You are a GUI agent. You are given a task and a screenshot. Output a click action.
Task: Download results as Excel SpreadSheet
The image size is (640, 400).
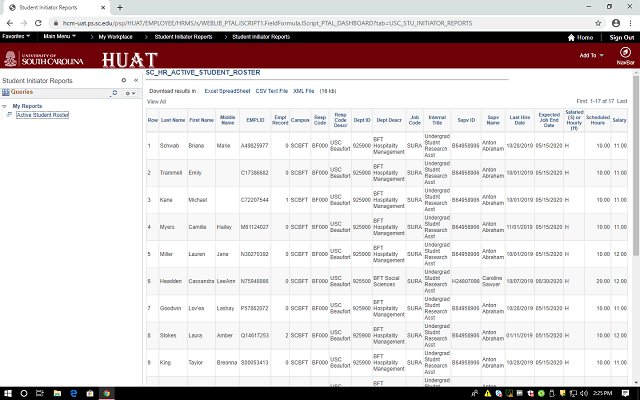pyautogui.click(x=227, y=91)
